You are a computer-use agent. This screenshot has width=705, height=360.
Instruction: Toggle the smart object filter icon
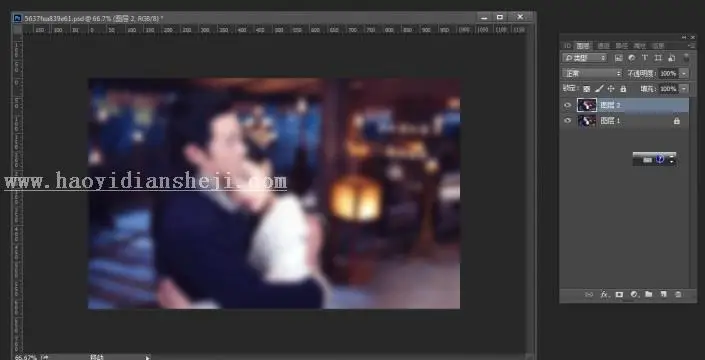click(672, 58)
